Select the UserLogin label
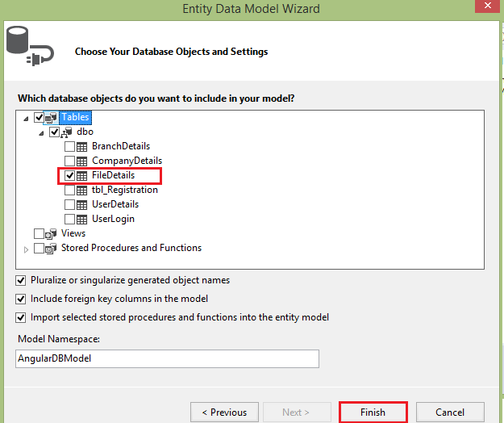504x423 pixels. coord(113,219)
